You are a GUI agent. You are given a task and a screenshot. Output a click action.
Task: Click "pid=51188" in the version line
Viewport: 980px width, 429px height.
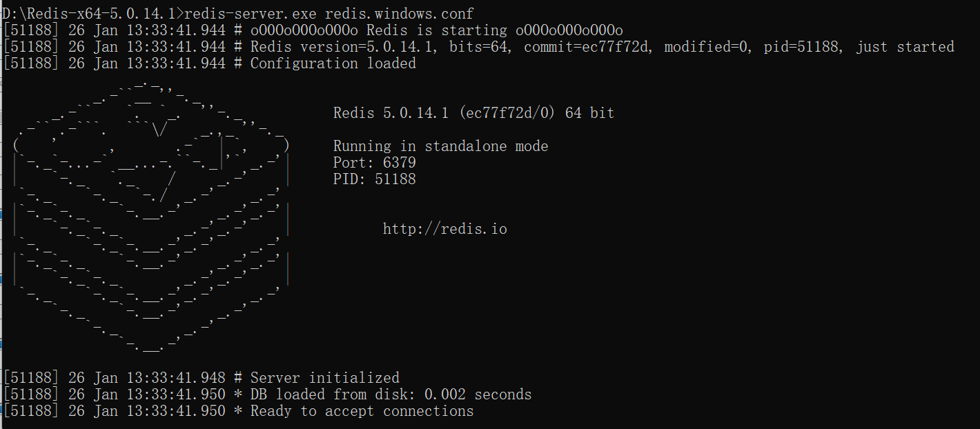[x=801, y=47]
